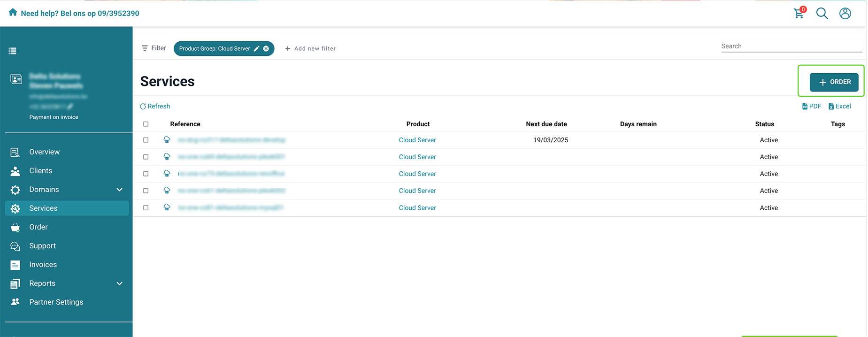Sort by Product column header

(x=418, y=124)
